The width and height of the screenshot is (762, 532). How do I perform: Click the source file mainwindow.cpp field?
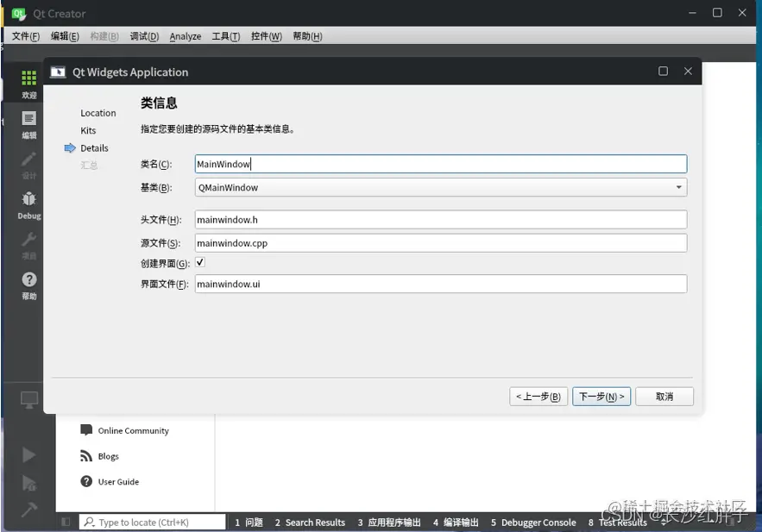pyautogui.click(x=441, y=242)
